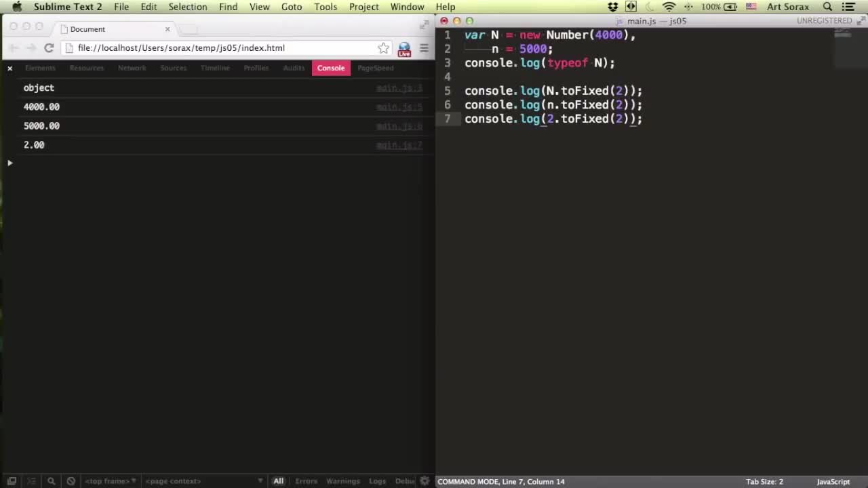Open main.js:7 source link for 2.00
Viewport: 868px width, 488px height.
coord(399,145)
